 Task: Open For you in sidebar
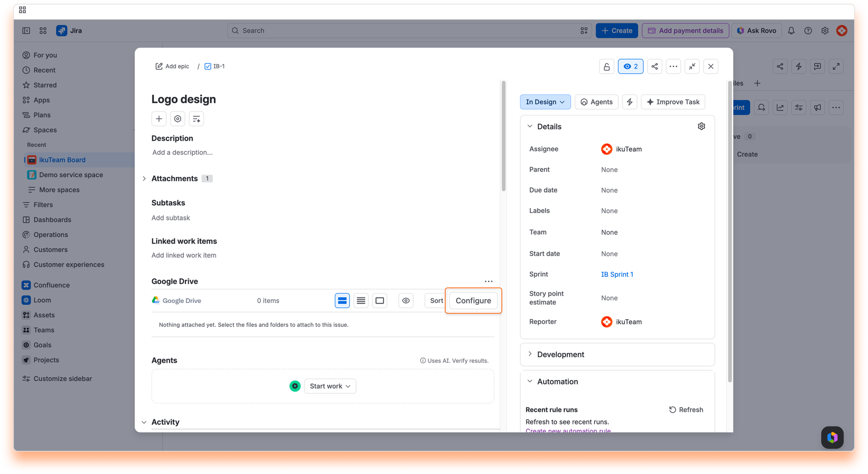click(45, 55)
